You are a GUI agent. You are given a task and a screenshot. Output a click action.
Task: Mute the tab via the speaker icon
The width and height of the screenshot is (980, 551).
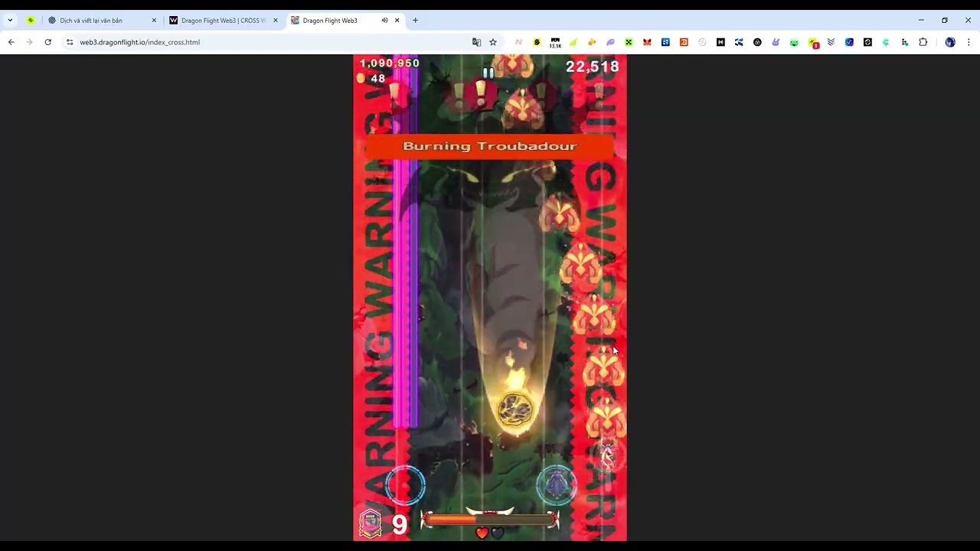coord(384,21)
